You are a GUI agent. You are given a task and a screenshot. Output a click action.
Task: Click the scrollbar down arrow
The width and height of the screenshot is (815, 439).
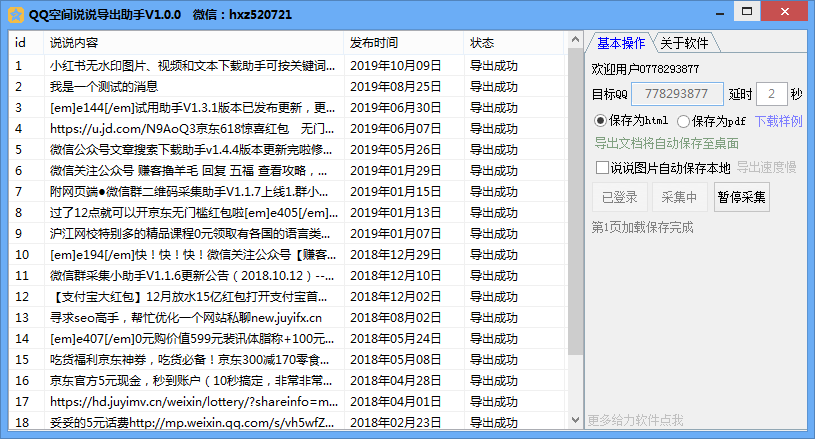point(575,420)
